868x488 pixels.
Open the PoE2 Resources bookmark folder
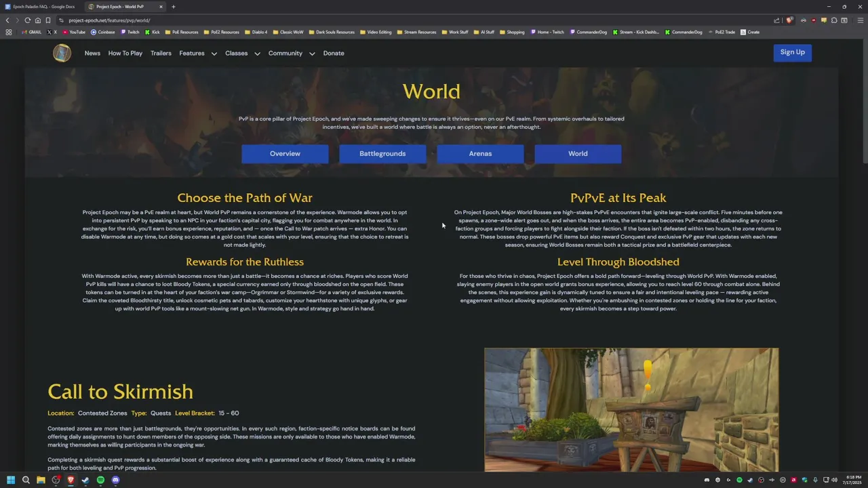click(x=221, y=32)
